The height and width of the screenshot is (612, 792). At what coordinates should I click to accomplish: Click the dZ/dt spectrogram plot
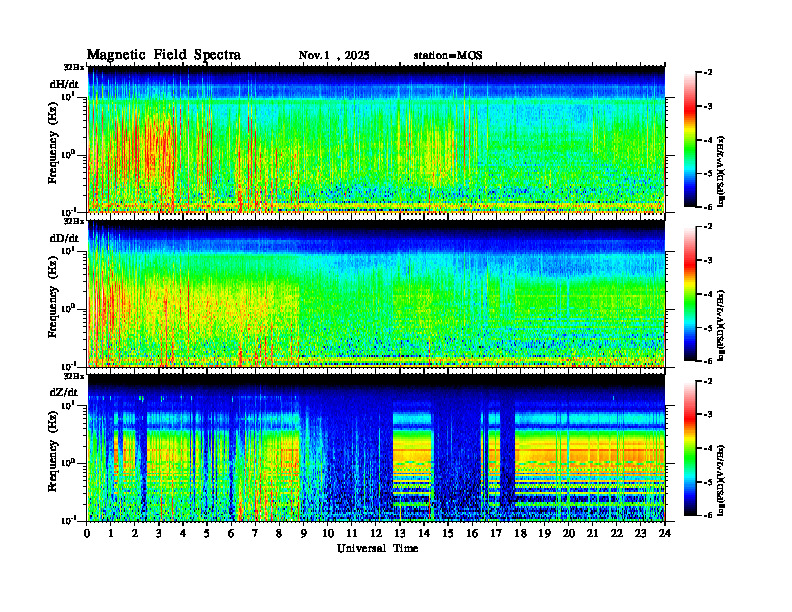[x=376, y=447]
